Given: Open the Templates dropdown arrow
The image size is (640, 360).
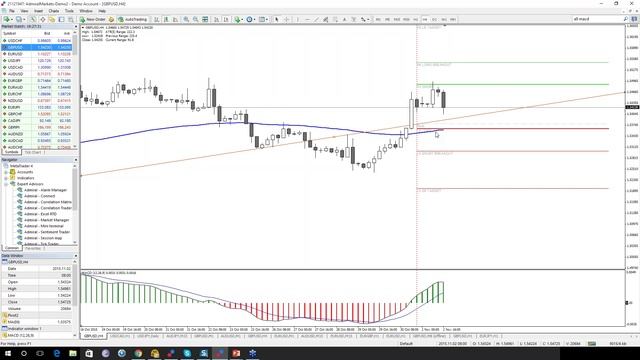Looking at the screenshot, I should click(267, 19).
